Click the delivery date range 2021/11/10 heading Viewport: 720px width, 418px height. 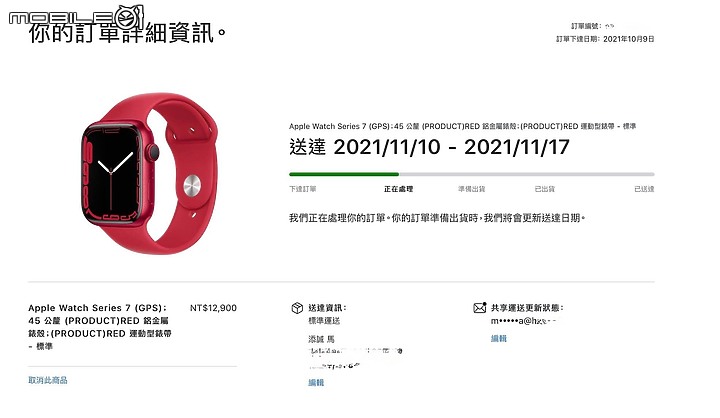coord(429,147)
